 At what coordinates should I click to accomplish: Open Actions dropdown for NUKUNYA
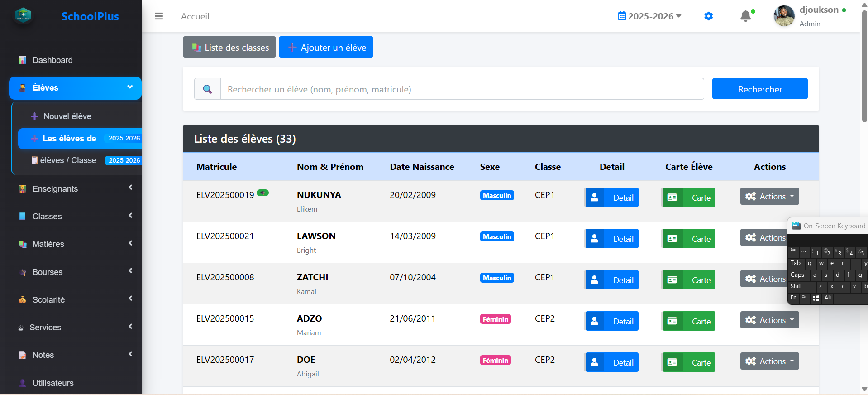(x=769, y=197)
